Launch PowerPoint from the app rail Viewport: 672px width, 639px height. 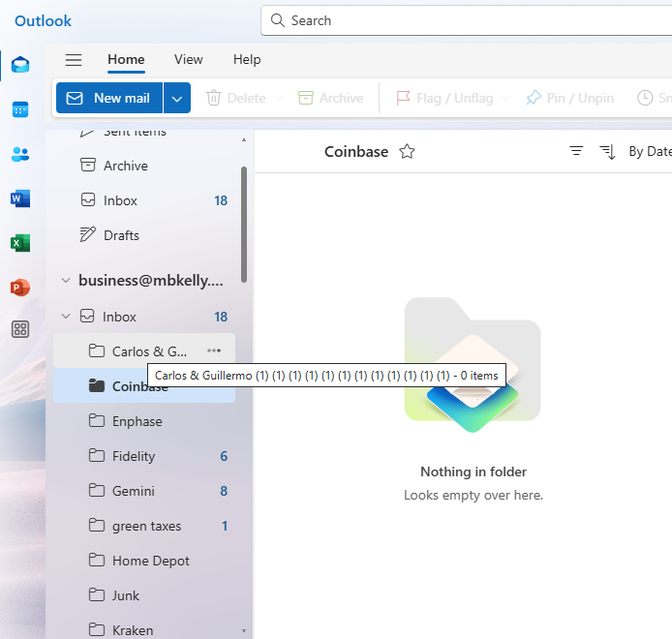(20, 288)
